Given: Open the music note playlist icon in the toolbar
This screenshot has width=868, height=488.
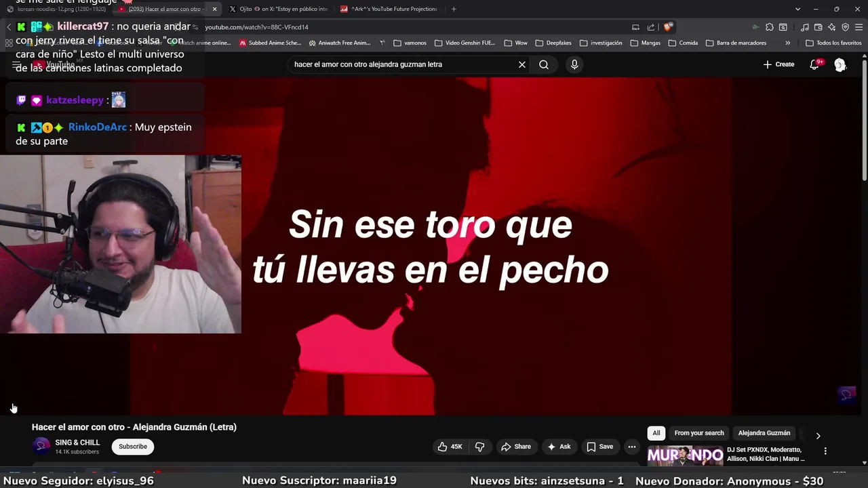Looking at the screenshot, I should (805, 27).
